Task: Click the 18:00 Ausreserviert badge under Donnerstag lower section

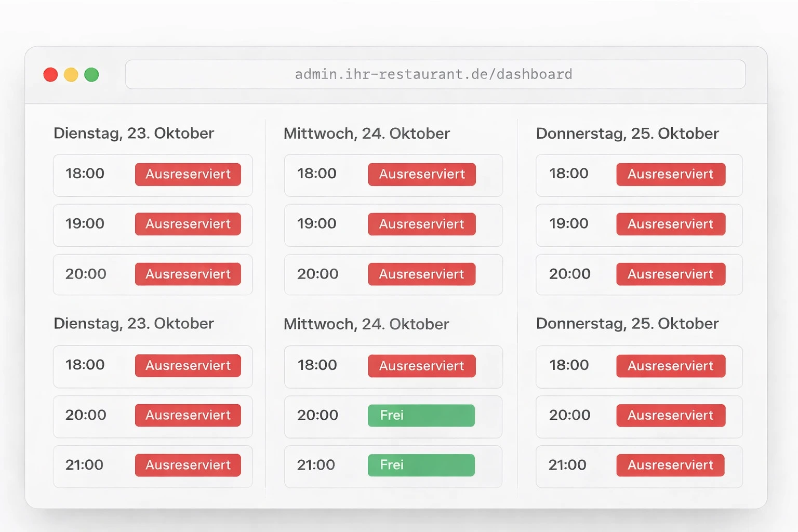Action: [x=671, y=366]
